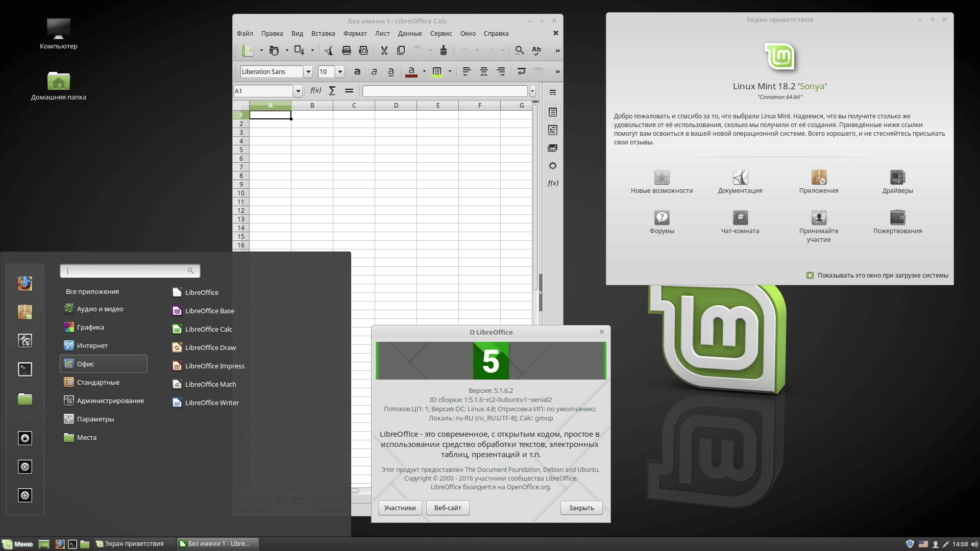Align cell text left in Calc
Image resolution: width=980 pixels, height=551 pixels.
[x=467, y=71]
